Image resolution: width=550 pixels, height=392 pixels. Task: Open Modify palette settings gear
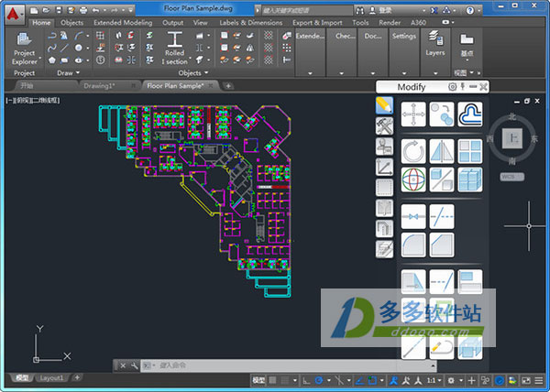[x=453, y=86]
